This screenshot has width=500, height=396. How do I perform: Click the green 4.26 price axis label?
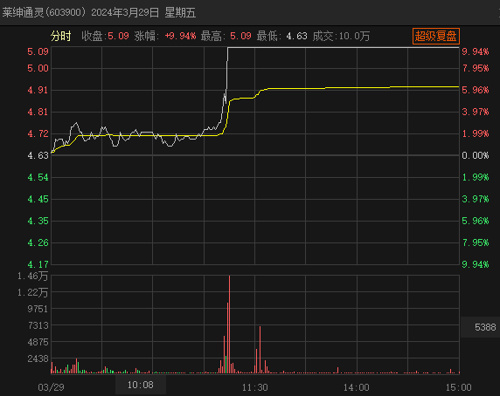pos(38,243)
